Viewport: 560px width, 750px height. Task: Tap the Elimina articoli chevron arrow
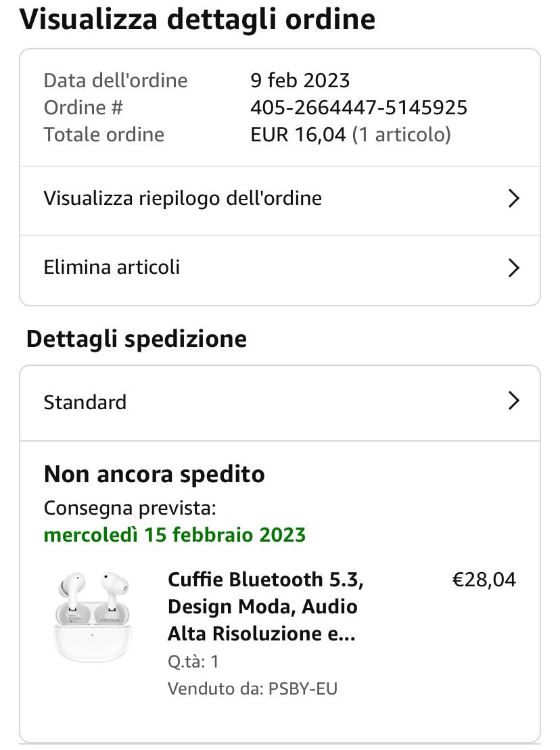513,268
